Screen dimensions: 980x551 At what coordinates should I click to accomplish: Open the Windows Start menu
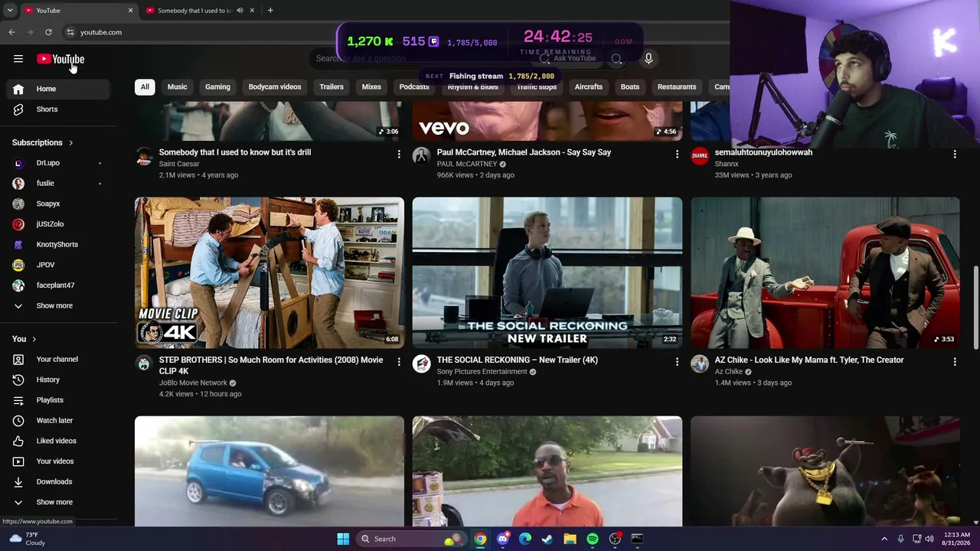click(343, 539)
